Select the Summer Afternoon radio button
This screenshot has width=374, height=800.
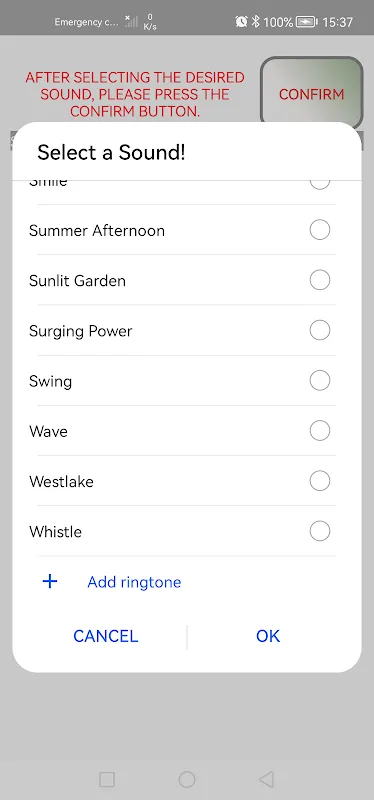click(x=320, y=230)
